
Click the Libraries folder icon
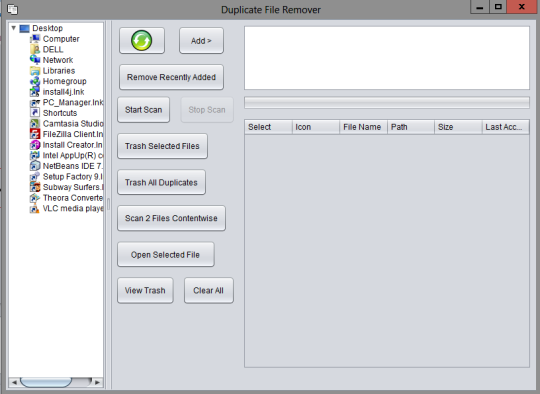click(35, 71)
